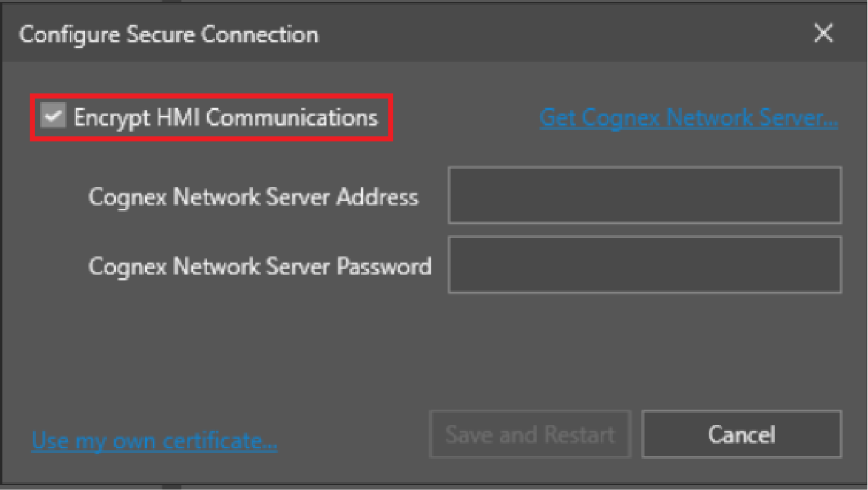Download Cognex Network Server via the blue link
This screenshot has width=868, height=490.
688,117
